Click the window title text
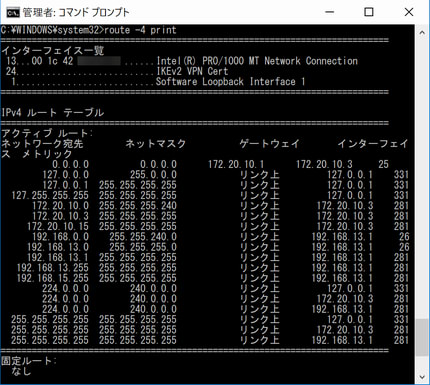This screenshot has width=430, height=385. click(x=76, y=13)
